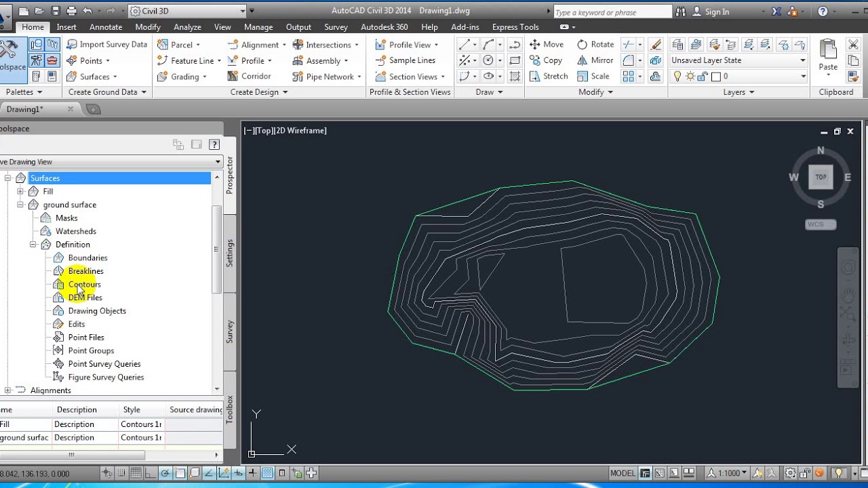Collapse the Definition tree node
This screenshot has width=868, height=488.
coord(33,245)
